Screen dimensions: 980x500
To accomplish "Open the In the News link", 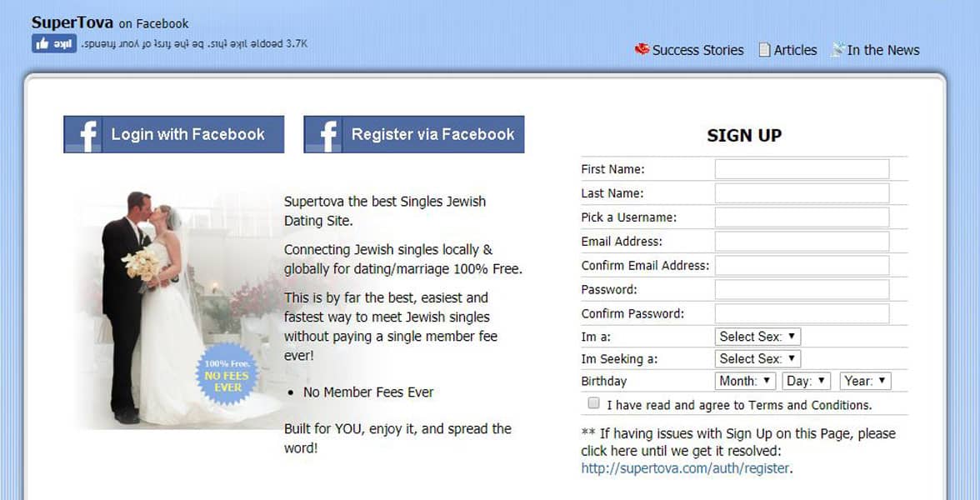I will tap(883, 50).
